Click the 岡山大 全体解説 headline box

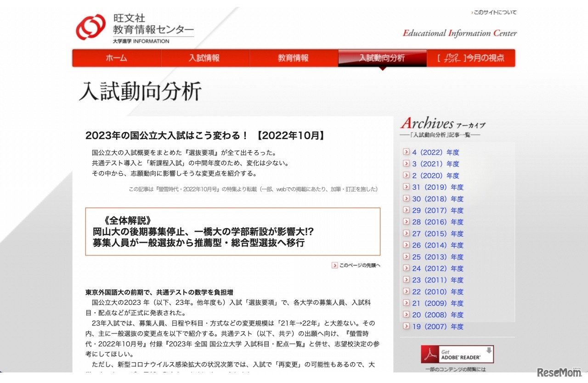click(x=233, y=231)
